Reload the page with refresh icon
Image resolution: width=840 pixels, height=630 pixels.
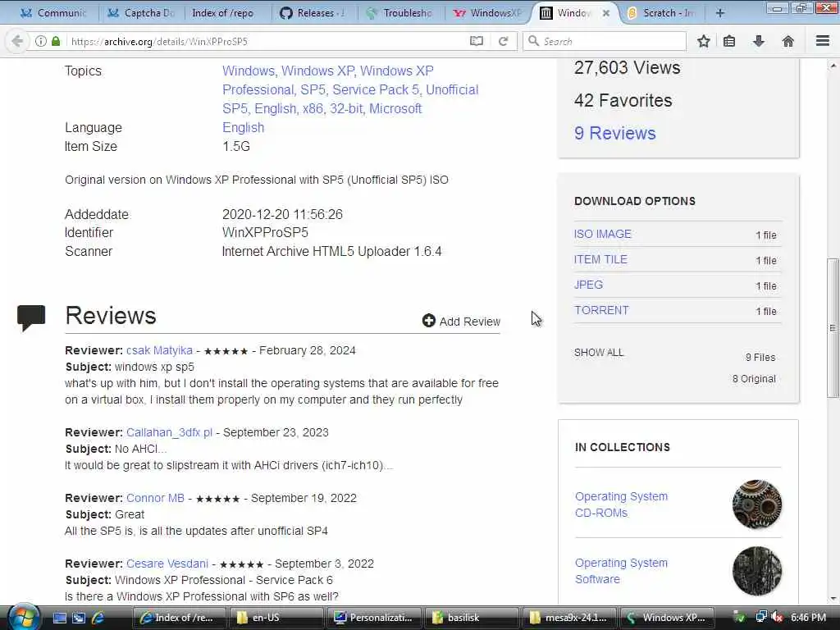[x=503, y=41]
